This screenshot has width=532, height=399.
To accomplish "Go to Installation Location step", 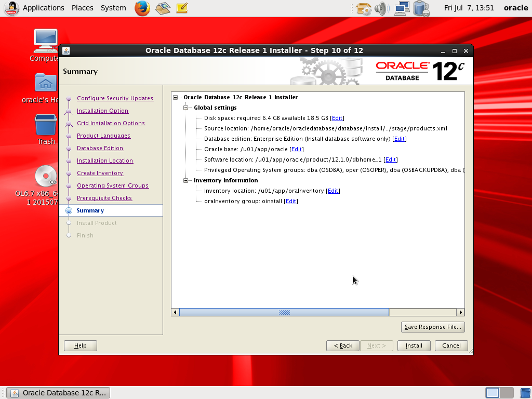I will [x=105, y=161].
